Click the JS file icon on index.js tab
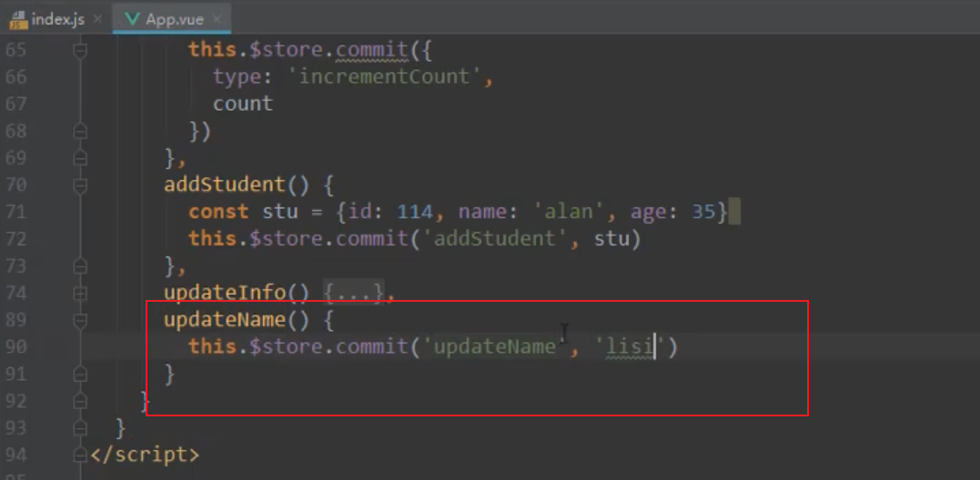This screenshot has width=980, height=480. (18, 20)
